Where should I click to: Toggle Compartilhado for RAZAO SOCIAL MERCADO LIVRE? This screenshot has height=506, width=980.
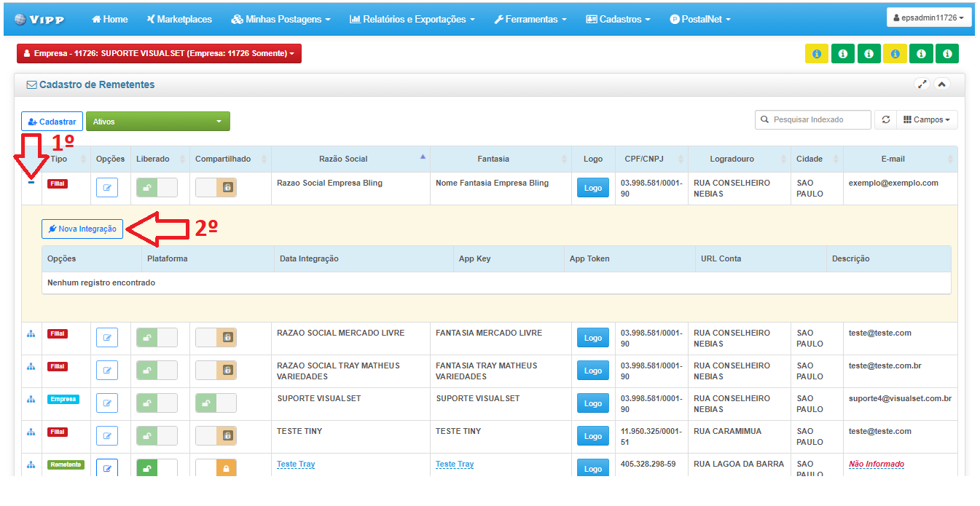click(216, 338)
